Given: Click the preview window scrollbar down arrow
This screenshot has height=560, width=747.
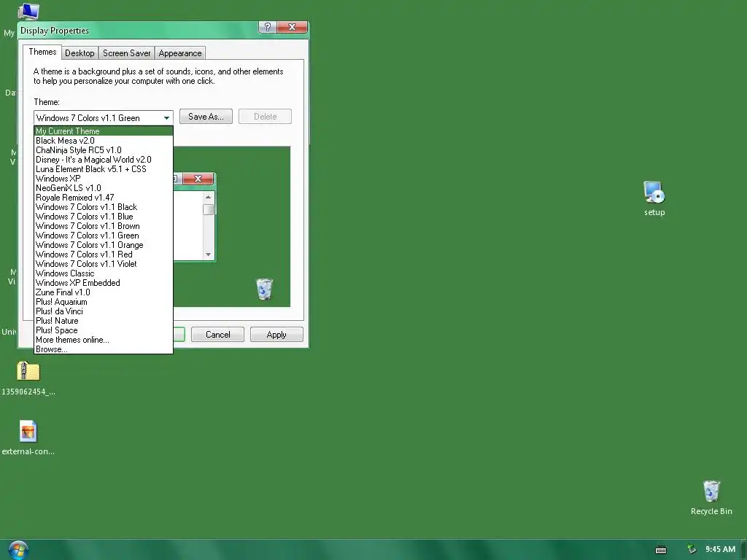Looking at the screenshot, I should pyautogui.click(x=208, y=254).
